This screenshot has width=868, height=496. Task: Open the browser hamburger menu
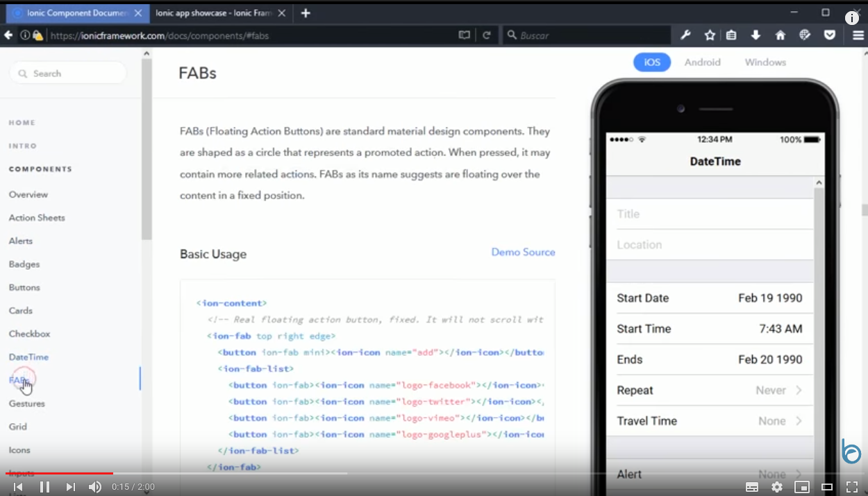coord(858,35)
